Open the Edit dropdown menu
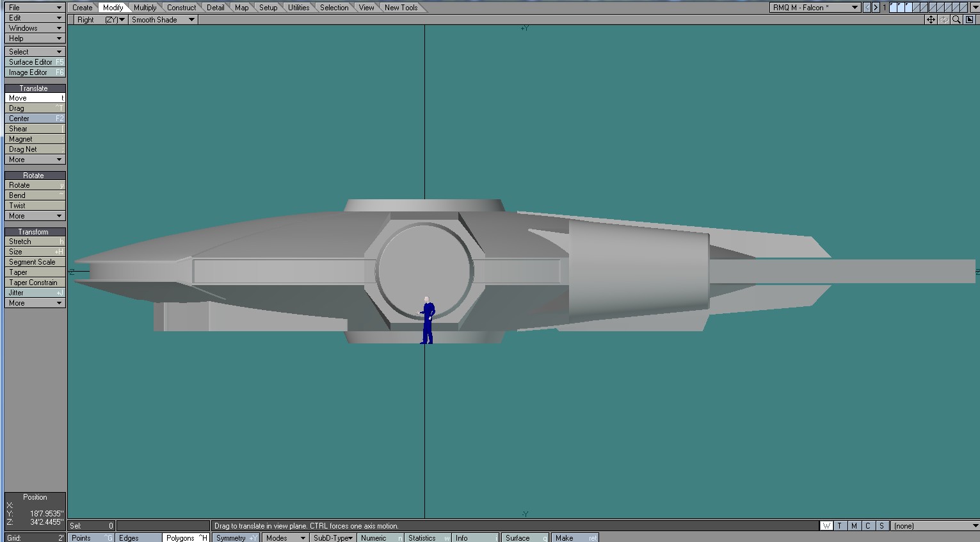 click(35, 18)
